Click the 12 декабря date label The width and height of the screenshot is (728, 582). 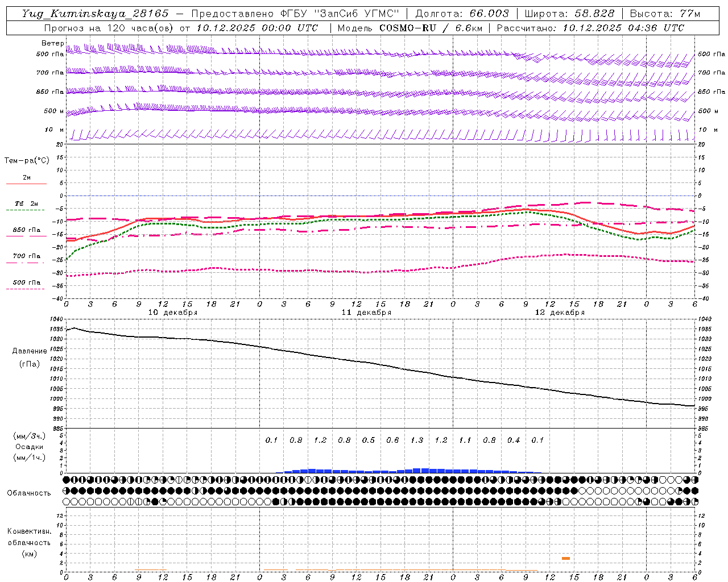[x=560, y=313]
